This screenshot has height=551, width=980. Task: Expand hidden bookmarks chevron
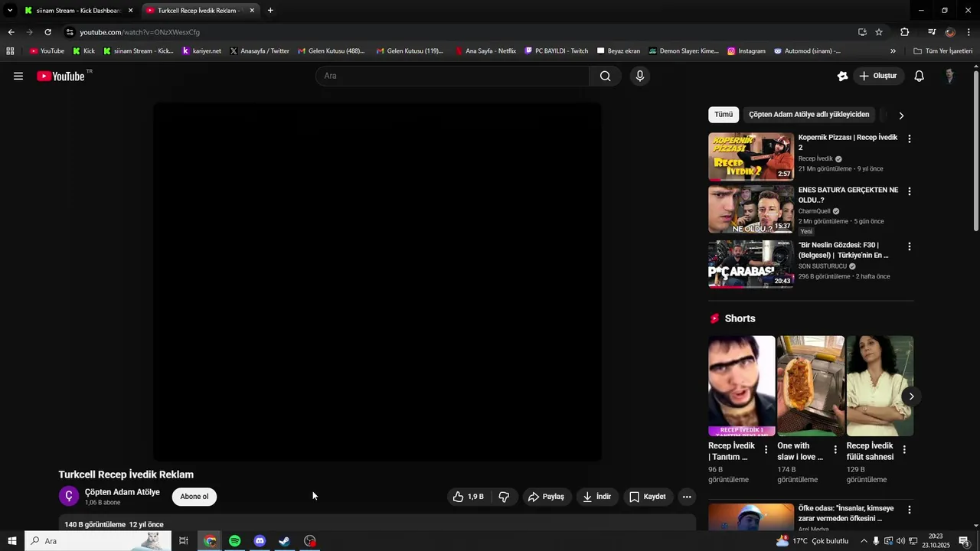[x=893, y=51]
